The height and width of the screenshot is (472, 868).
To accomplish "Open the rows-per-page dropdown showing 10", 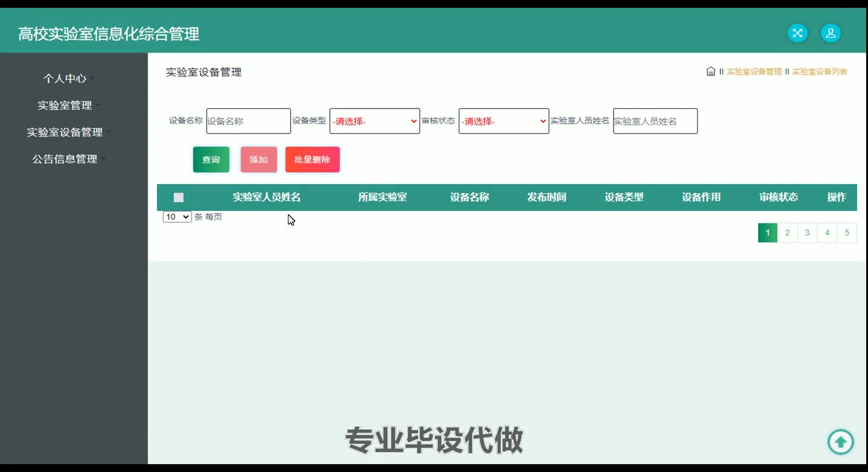I will tap(177, 217).
